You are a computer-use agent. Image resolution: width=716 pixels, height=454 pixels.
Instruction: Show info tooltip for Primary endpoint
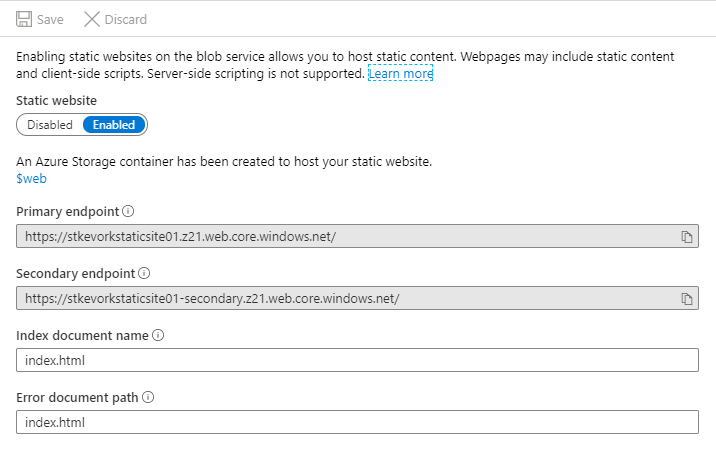click(128, 211)
